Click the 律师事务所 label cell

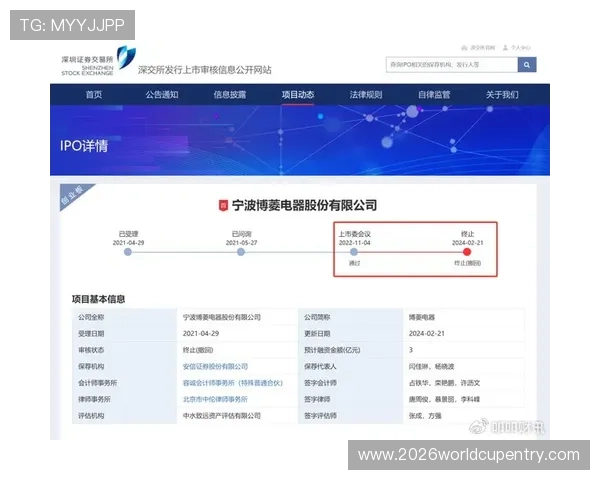pos(124,399)
